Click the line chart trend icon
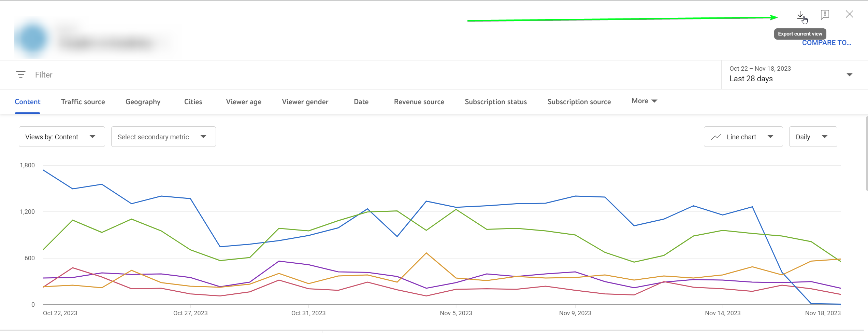Viewport: 868px width, 333px height. [x=716, y=137]
